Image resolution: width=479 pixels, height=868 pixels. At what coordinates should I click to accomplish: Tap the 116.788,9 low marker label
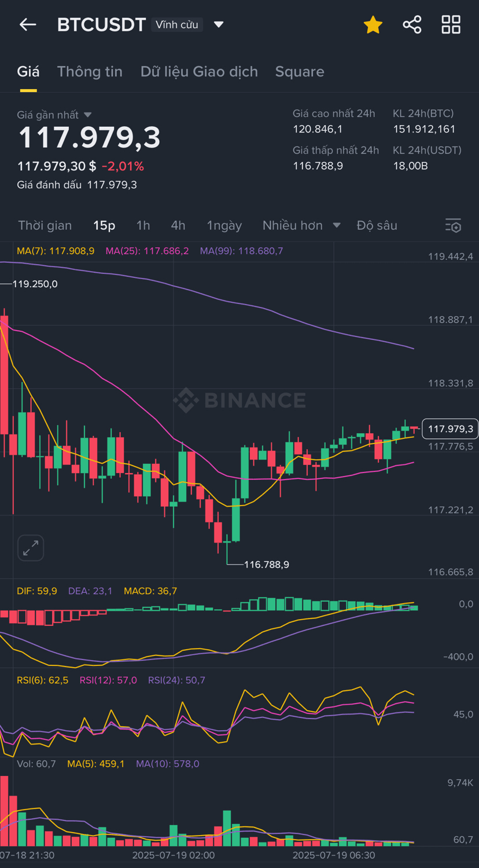pyautogui.click(x=267, y=564)
